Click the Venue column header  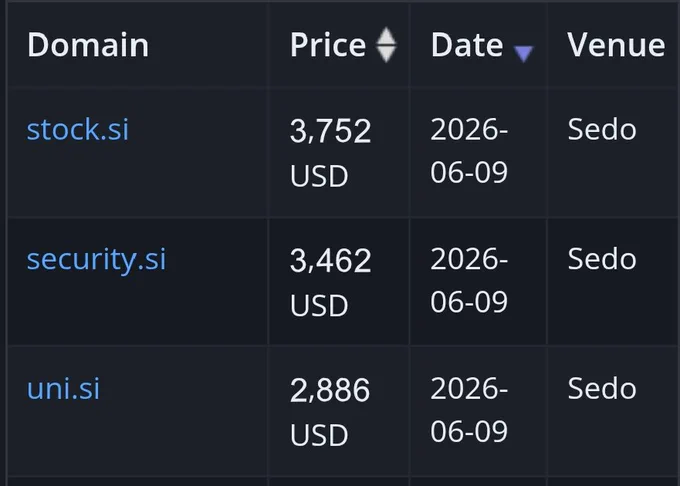(616, 45)
